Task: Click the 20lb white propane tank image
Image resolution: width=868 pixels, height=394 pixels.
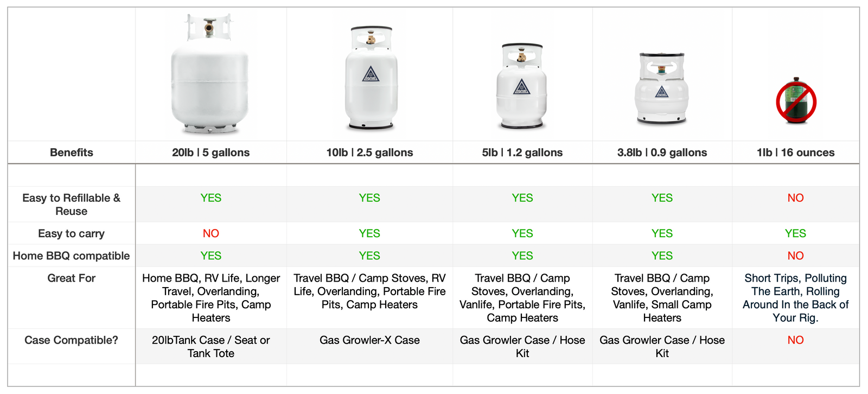Action: click(210, 76)
